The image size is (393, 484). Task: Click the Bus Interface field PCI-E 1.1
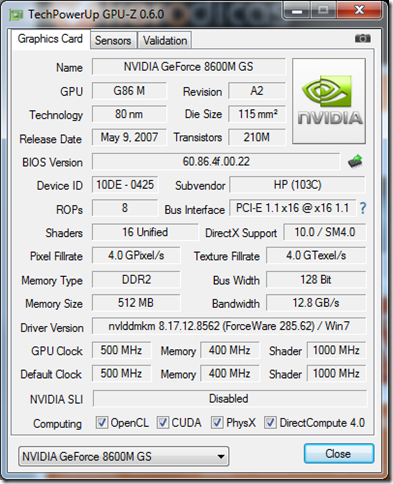click(x=292, y=208)
